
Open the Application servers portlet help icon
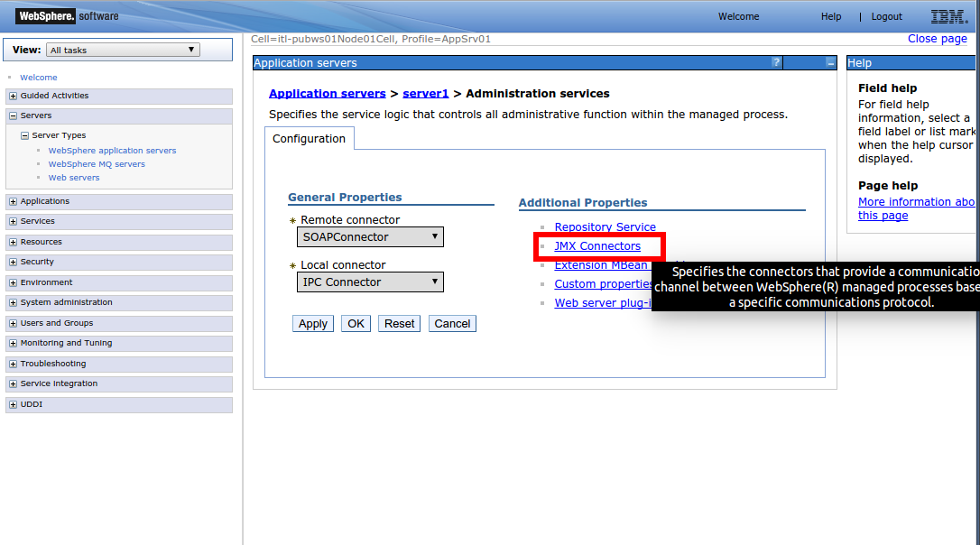point(776,62)
